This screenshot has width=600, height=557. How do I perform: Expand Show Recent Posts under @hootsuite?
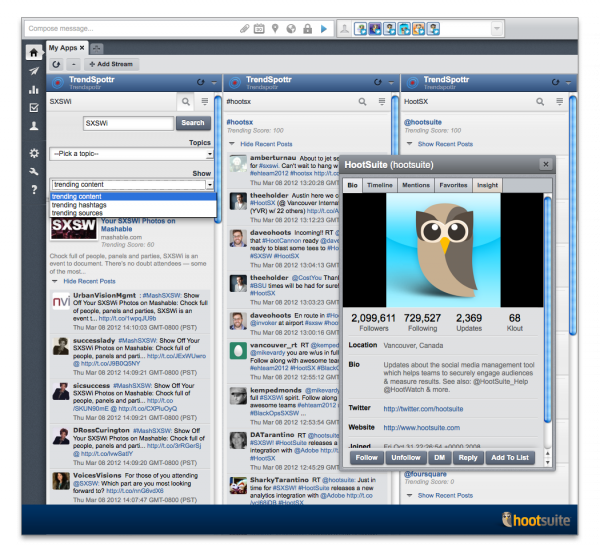(x=445, y=144)
